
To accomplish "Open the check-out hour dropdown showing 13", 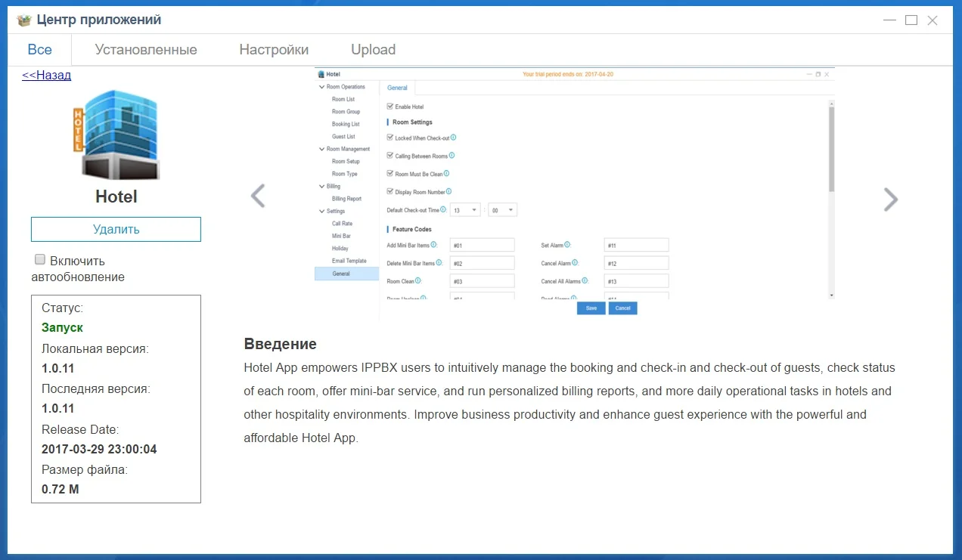I will coord(466,210).
